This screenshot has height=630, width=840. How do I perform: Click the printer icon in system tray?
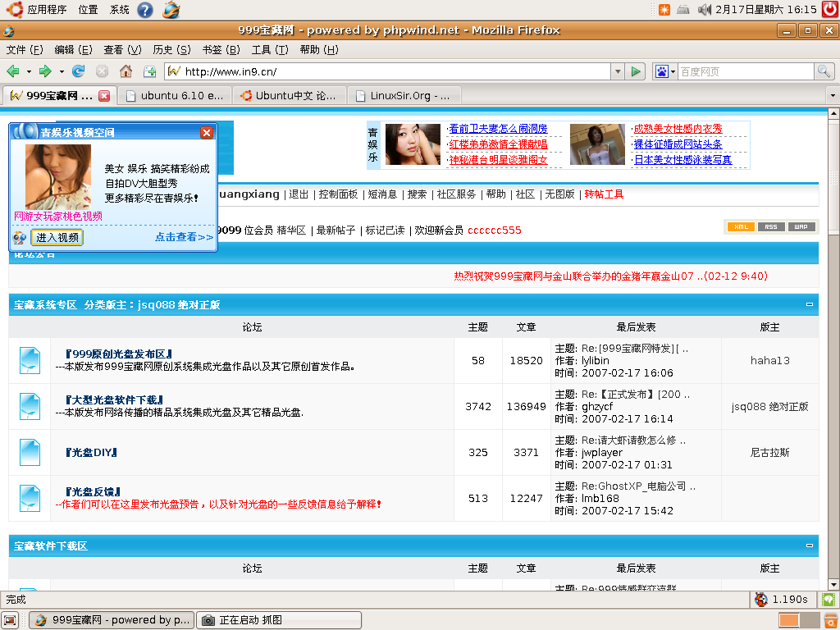pyautogui.click(x=683, y=10)
